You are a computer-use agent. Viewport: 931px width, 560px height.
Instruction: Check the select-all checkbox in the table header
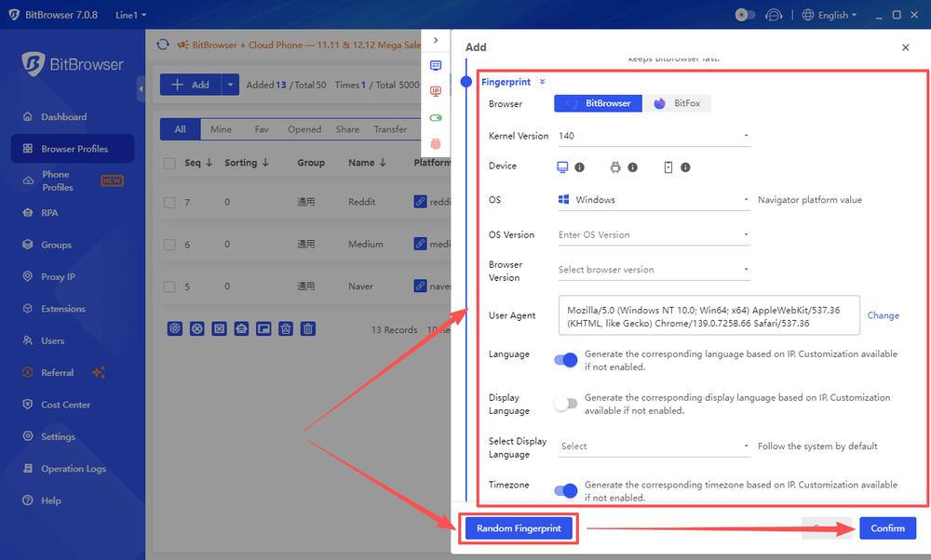point(171,162)
